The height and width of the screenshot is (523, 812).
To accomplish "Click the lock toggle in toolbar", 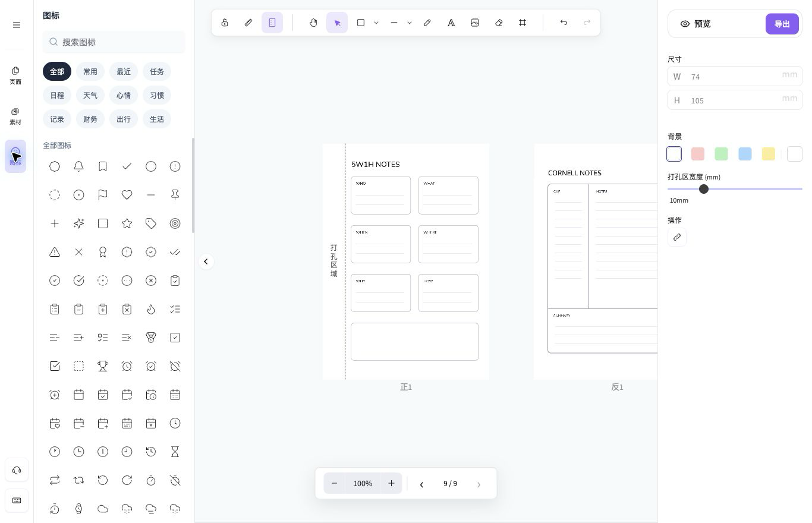I will (x=225, y=23).
